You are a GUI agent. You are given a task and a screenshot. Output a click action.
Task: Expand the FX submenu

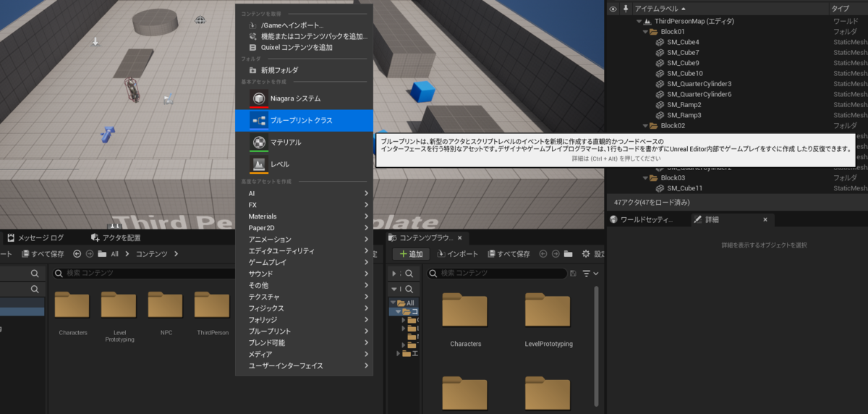tap(304, 205)
